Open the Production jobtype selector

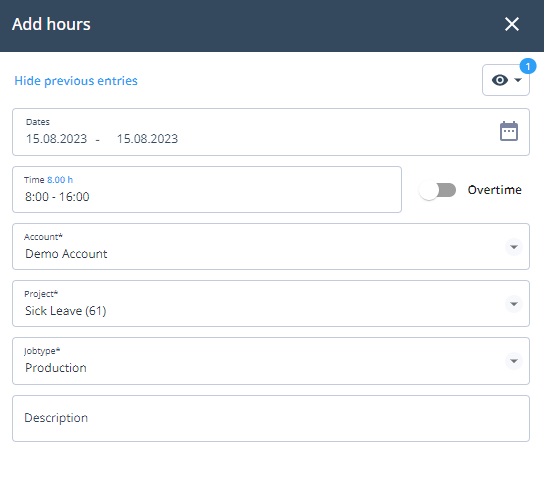click(x=271, y=361)
